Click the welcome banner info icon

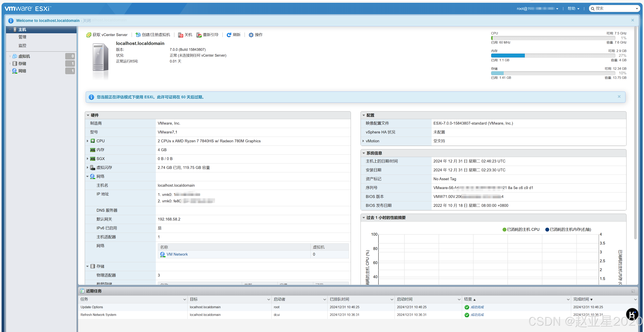pyautogui.click(x=11, y=21)
